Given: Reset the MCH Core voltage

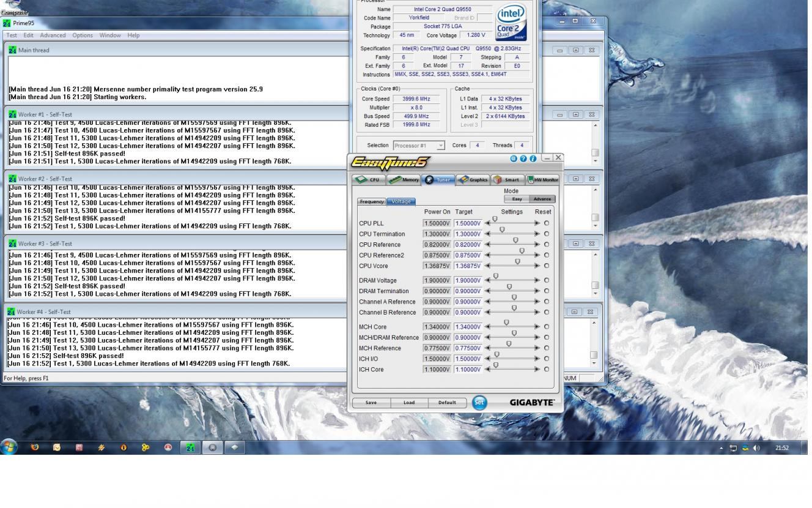Looking at the screenshot, I should tap(547, 327).
